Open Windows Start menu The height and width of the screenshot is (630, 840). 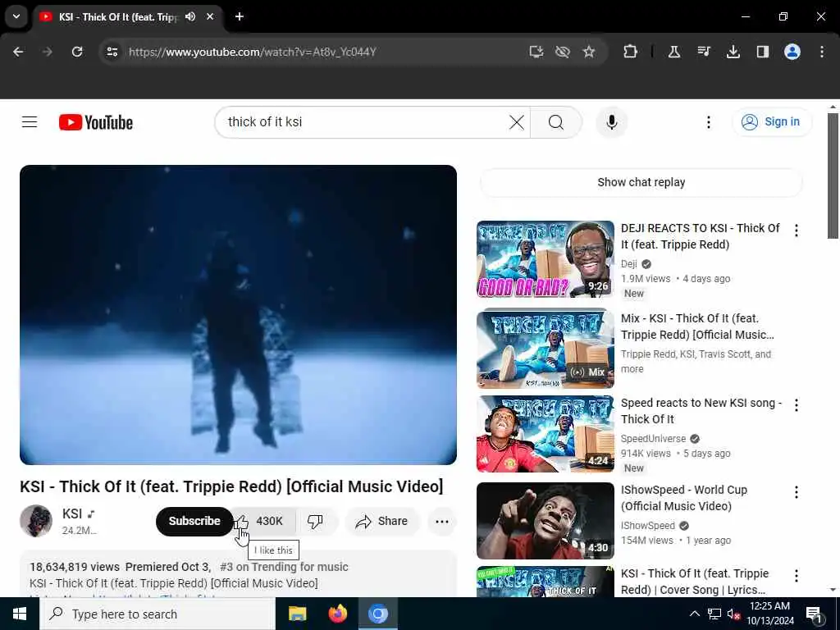[x=20, y=614]
